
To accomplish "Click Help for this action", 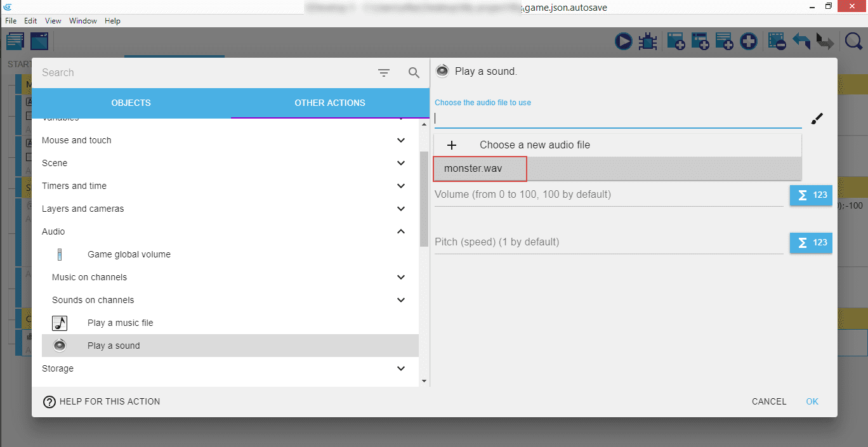I will (102, 401).
